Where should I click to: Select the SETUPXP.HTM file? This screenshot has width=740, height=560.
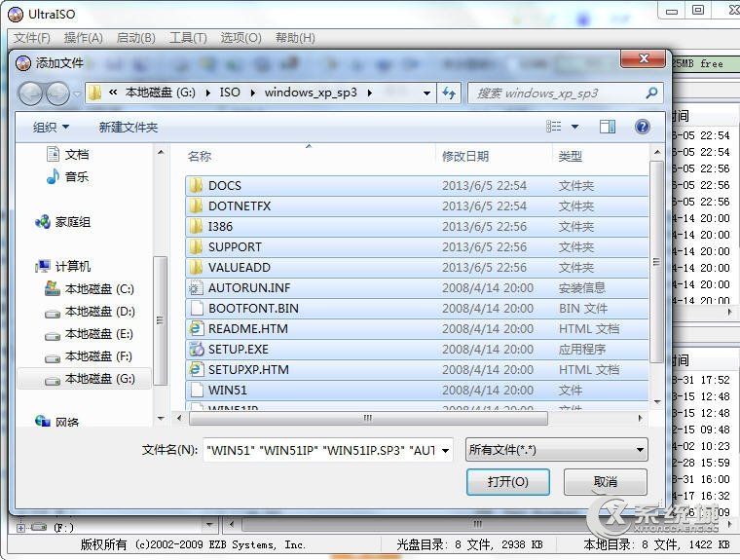[x=417, y=370]
